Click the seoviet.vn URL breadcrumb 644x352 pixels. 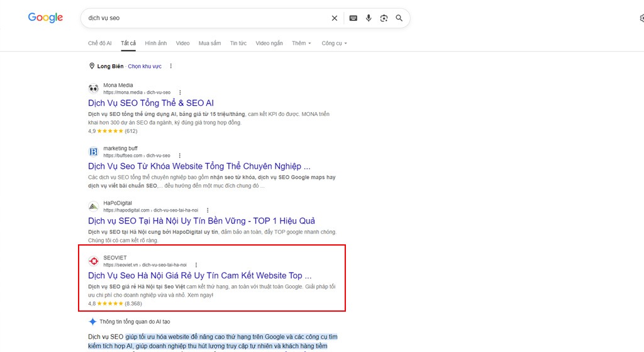click(x=145, y=265)
